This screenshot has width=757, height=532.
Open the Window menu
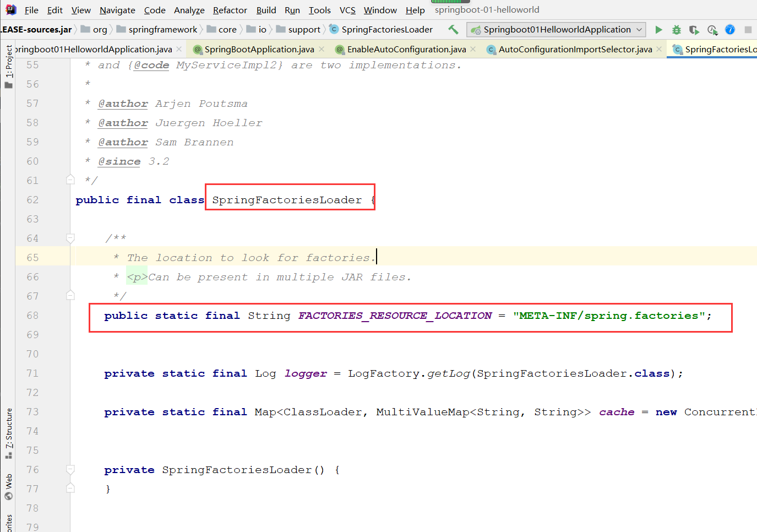(380, 10)
